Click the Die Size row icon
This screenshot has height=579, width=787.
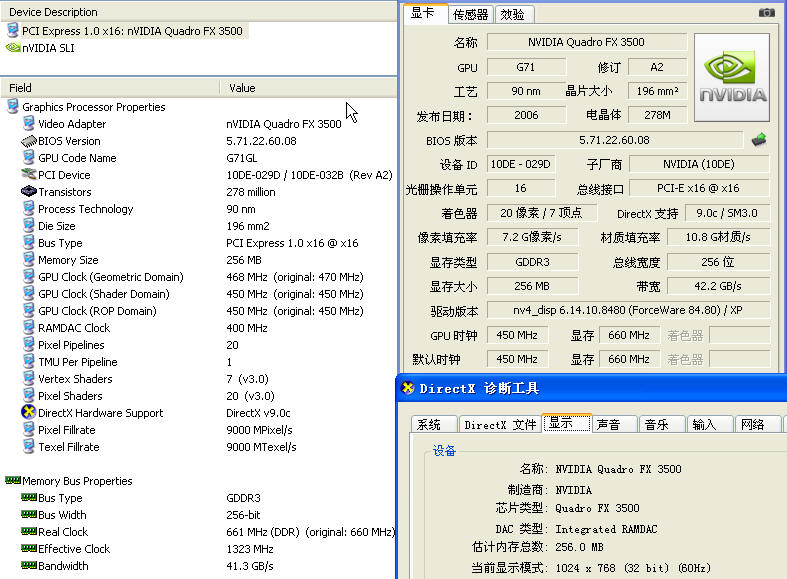(x=29, y=225)
